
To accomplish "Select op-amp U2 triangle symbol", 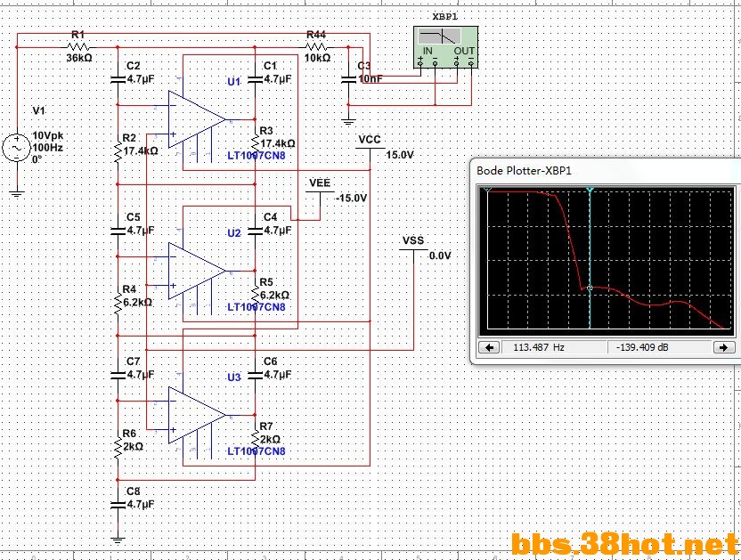I will pos(197,271).
